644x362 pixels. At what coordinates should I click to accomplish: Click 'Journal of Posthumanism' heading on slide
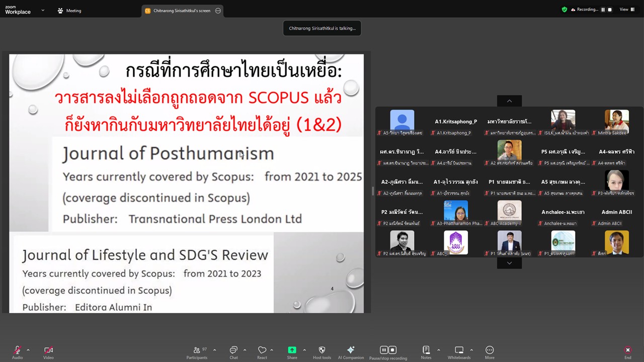point(169,153)
